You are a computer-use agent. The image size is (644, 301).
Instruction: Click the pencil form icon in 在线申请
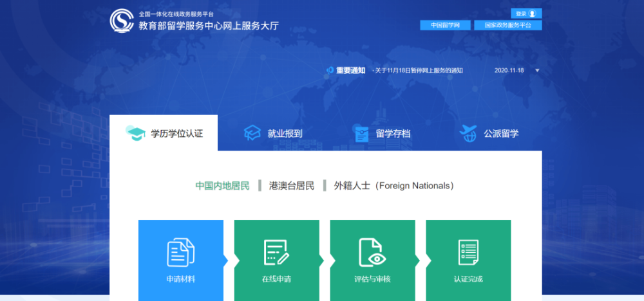click(276, 253)
